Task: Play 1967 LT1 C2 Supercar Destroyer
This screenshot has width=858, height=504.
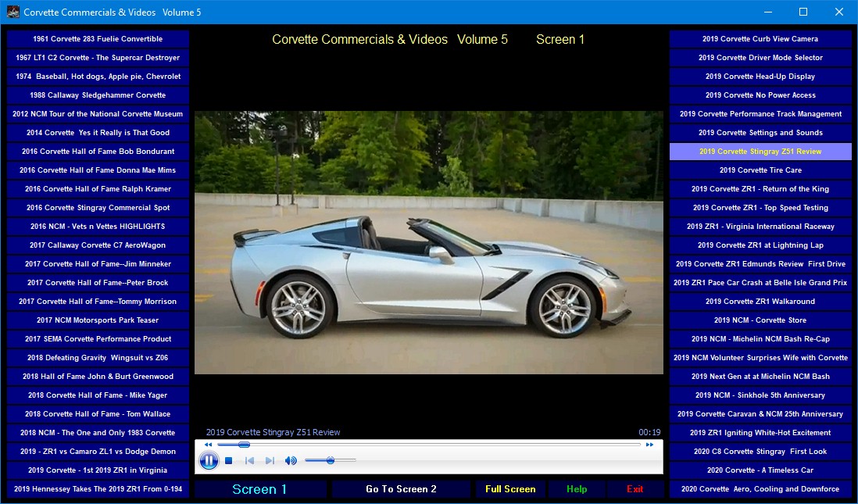Action: (98, 58)
